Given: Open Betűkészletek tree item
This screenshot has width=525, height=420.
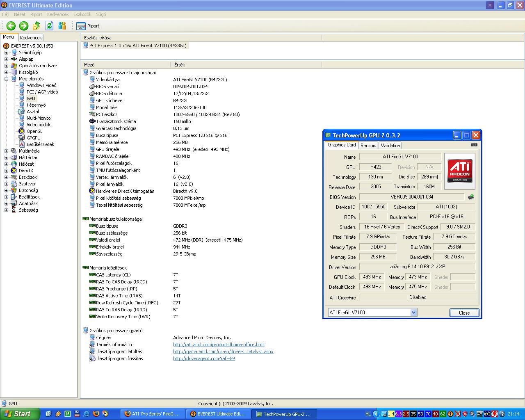Looking at the screenshot, I should pos(40,144).
